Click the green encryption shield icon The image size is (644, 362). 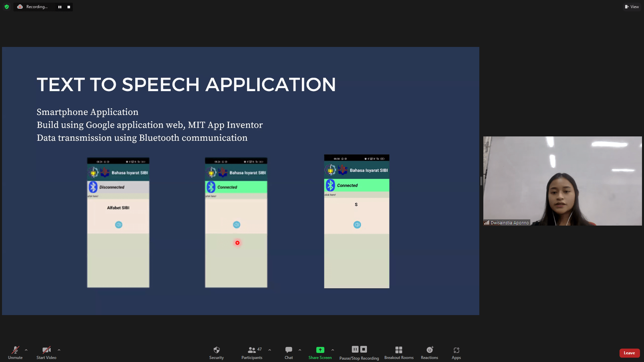pos(7,7)
